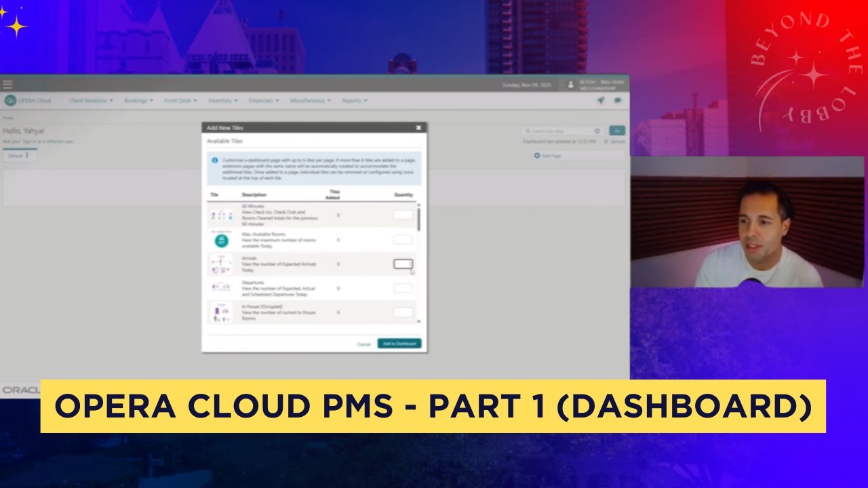Screen dimensions: 868x488
Task: Click the Add to Dashboard button
Action: coord(399,344)
